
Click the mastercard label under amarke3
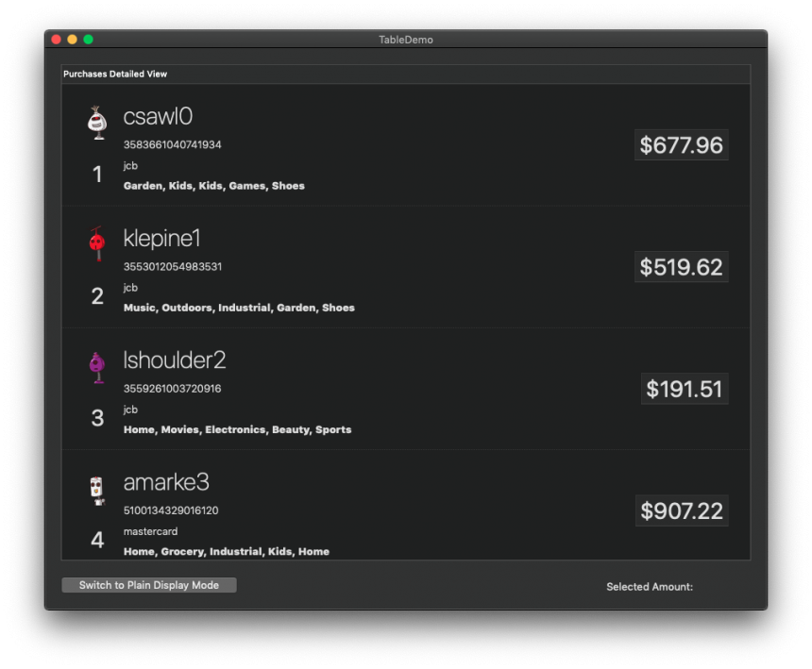point(150,531)
